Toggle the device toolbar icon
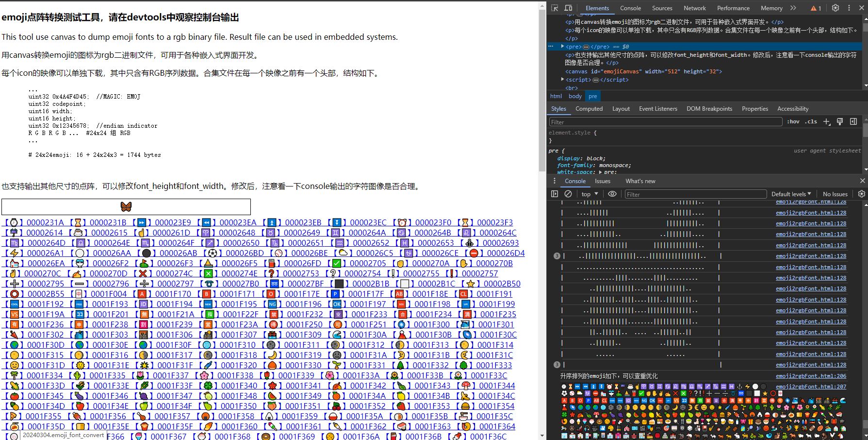868x440 pixels. click(x=568, y=8)
